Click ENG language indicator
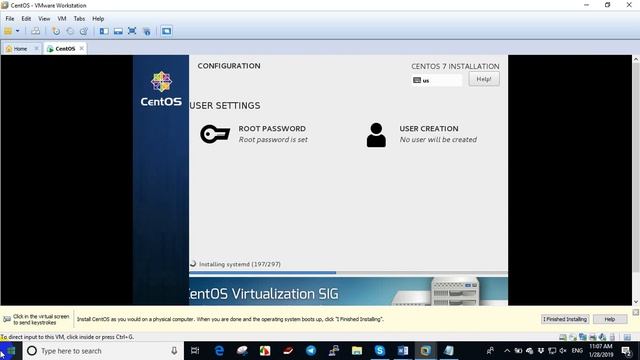The width and height of the screenshot is (640, 360). pyautogui.click(x=577, y=351)
